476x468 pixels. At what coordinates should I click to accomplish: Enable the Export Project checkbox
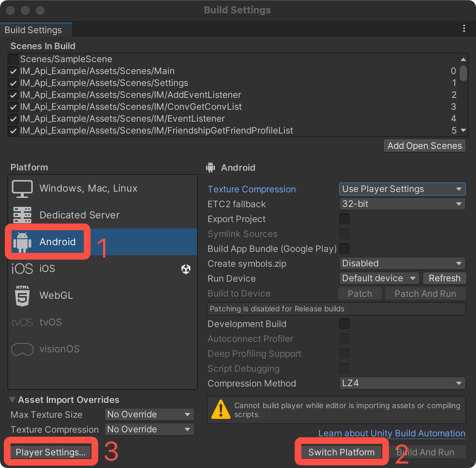coord(344,219)
